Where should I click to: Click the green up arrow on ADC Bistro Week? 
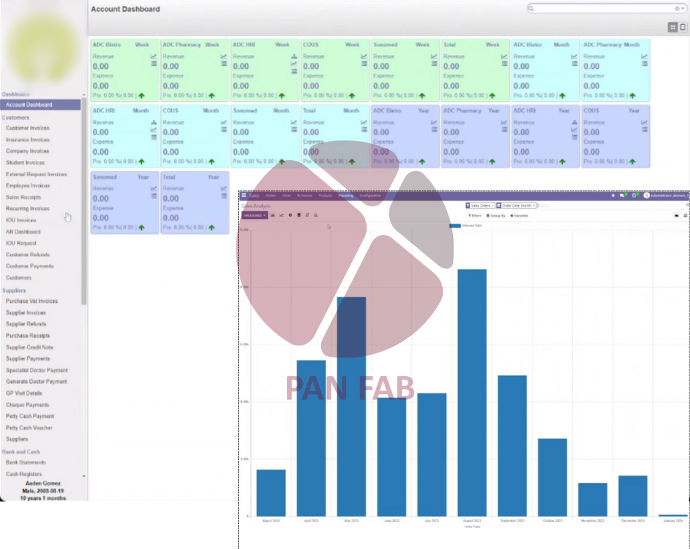tap(142, 95)
